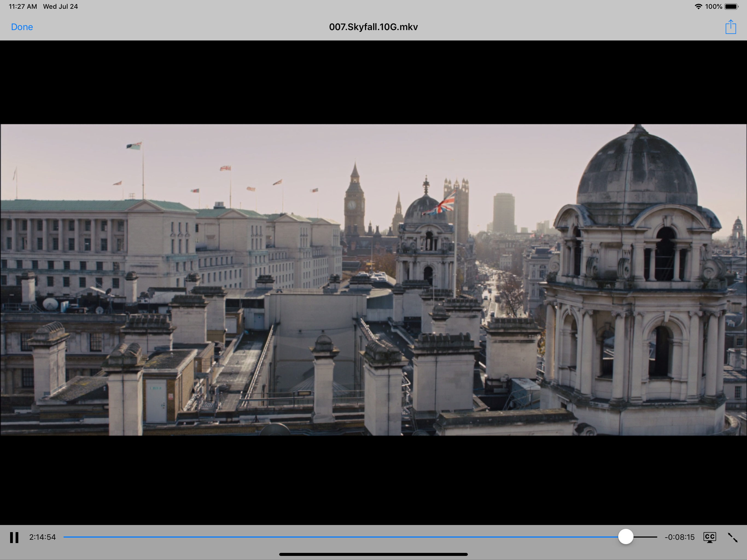Screen dimensions: 747x560
Task: Click the white playback scrubber knob
Action: (625, 537)
